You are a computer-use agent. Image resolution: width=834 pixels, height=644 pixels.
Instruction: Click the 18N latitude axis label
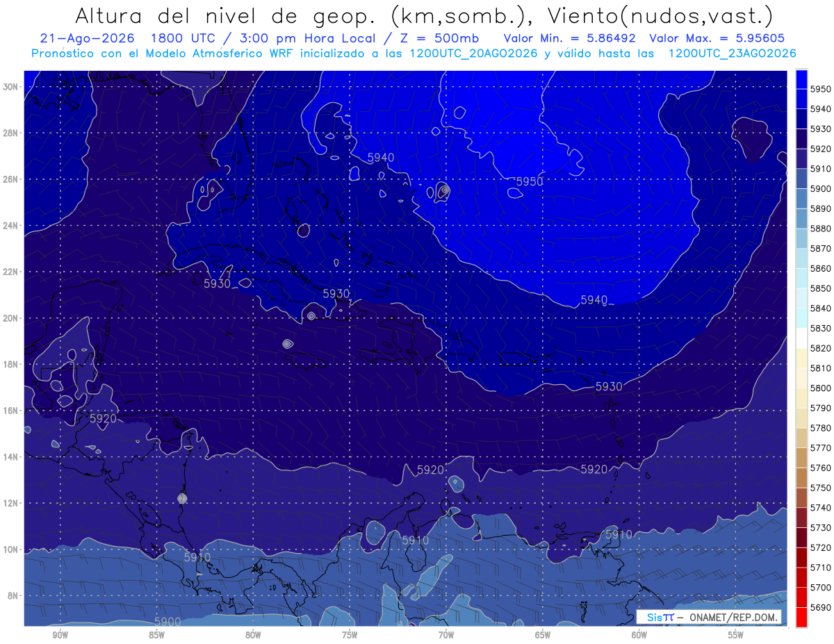[12, 365]
